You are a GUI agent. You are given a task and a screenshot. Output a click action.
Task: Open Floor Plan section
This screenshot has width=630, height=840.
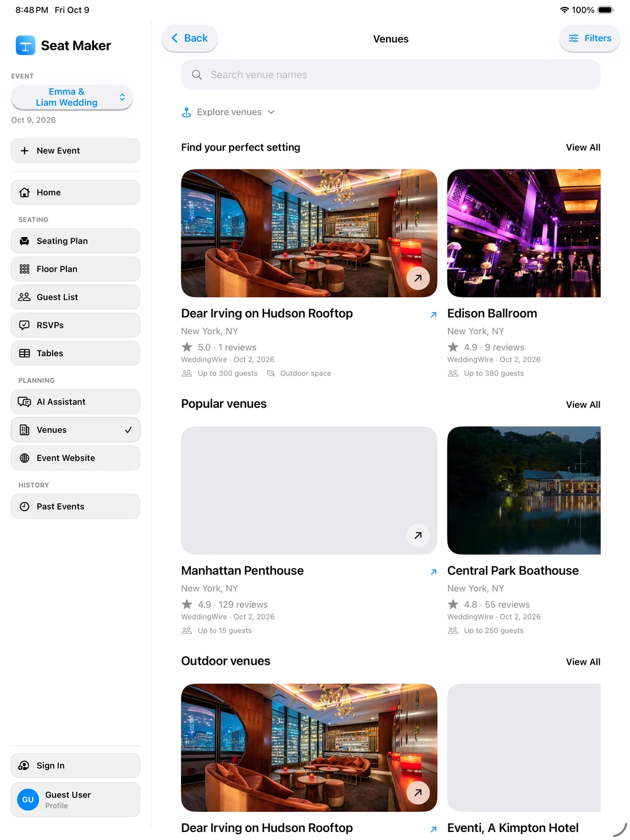click(76, 269)
